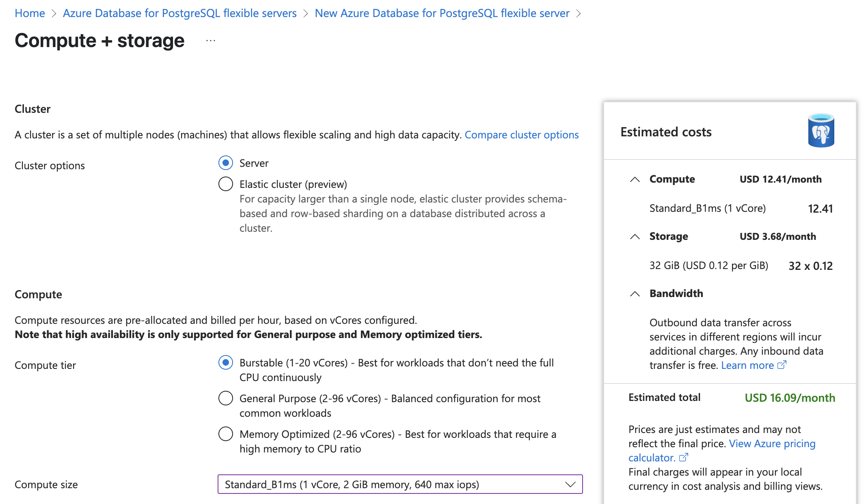
Task: Open View Azure pricing calculator link
Action: pos(772,444)
